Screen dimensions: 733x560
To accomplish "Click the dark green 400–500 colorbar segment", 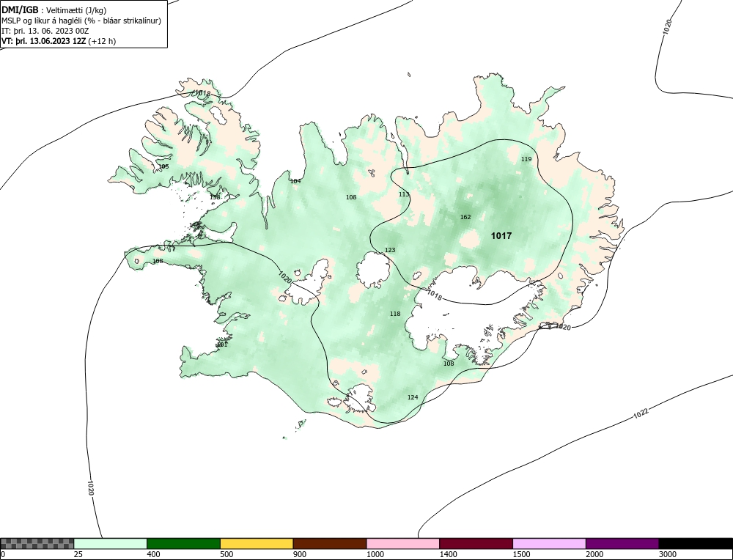I will (183, 544).
